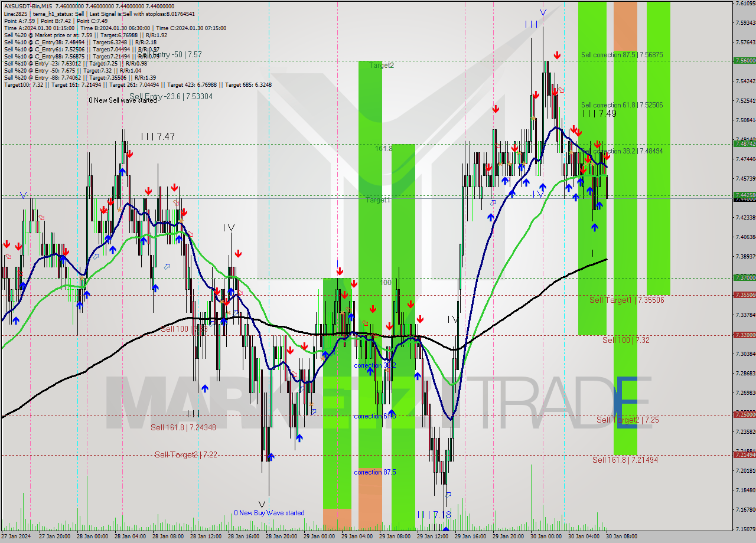Click the '29 Jan 00:00' time axis label
The image size is (756, 543).
point(320,537)
